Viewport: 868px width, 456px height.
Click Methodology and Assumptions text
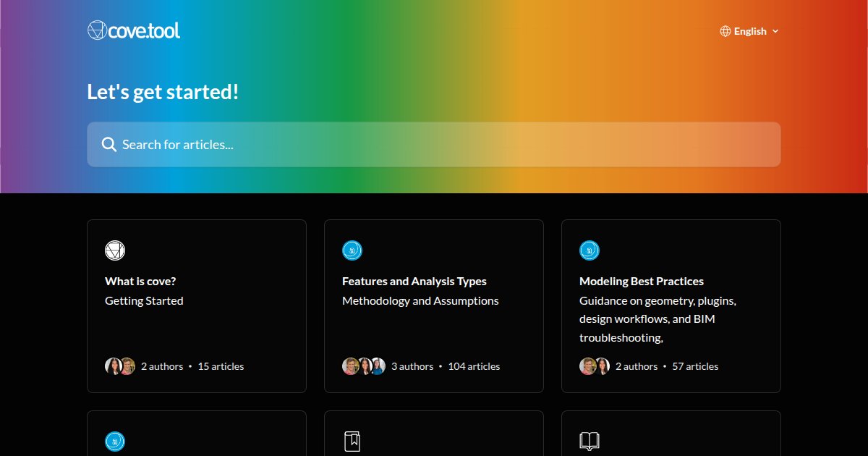click(x=420, y=300)
